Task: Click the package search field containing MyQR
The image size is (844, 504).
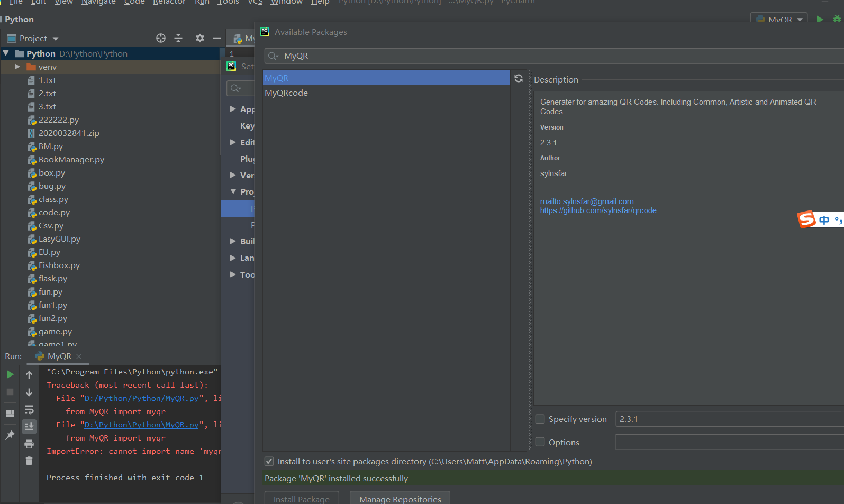Action: 554,56
